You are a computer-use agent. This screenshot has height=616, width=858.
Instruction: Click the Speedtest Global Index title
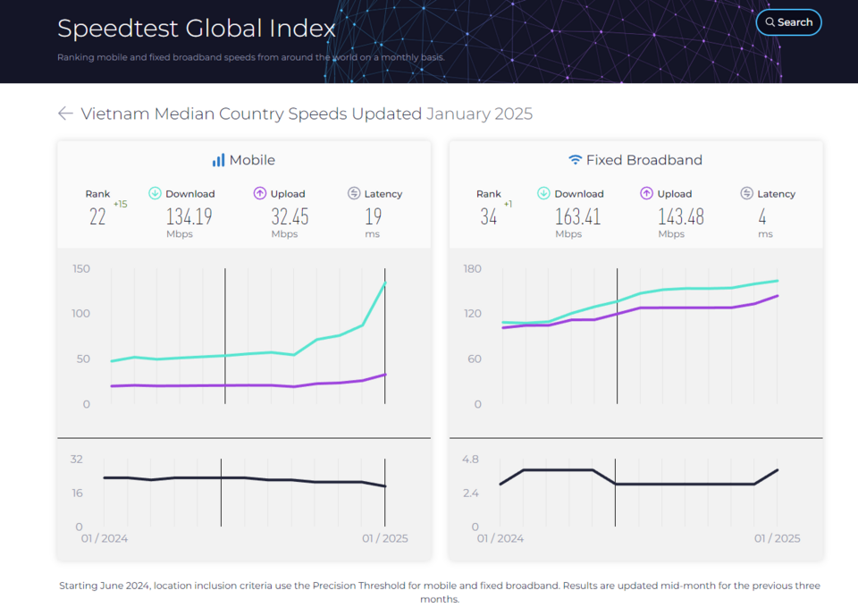(x=197, y=29)
